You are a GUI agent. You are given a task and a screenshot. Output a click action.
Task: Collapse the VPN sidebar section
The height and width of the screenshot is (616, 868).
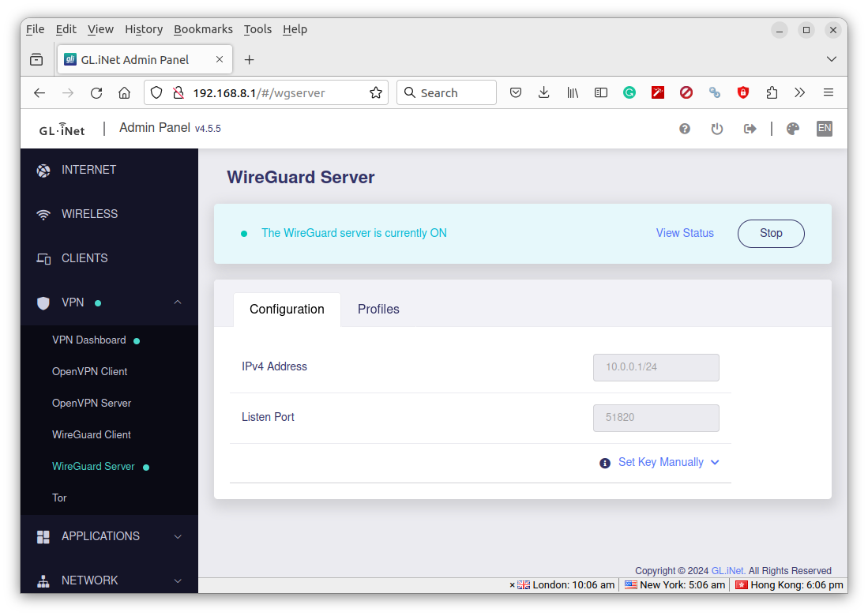(x=177, y=302)
